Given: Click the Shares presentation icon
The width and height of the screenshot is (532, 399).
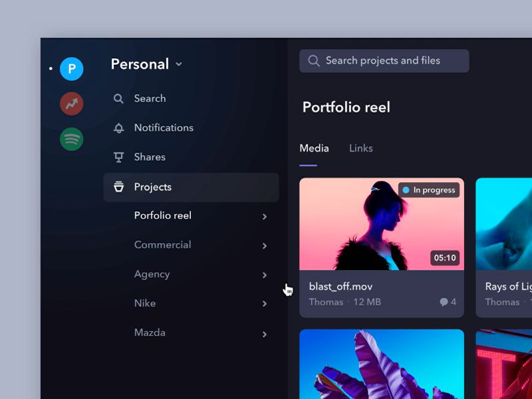Looking at the screenshot, I should click(x=118, y=157).
